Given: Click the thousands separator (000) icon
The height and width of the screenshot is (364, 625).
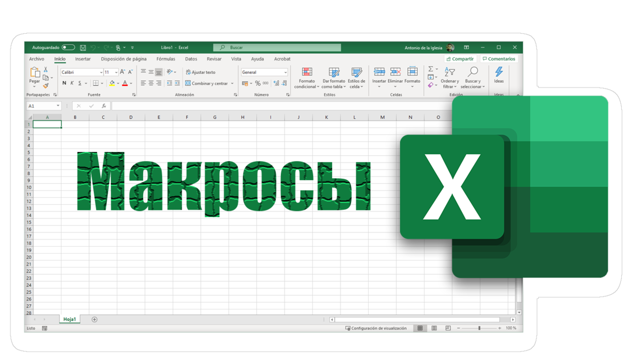Looking at the screenshot, I should [x=266, y=83].
